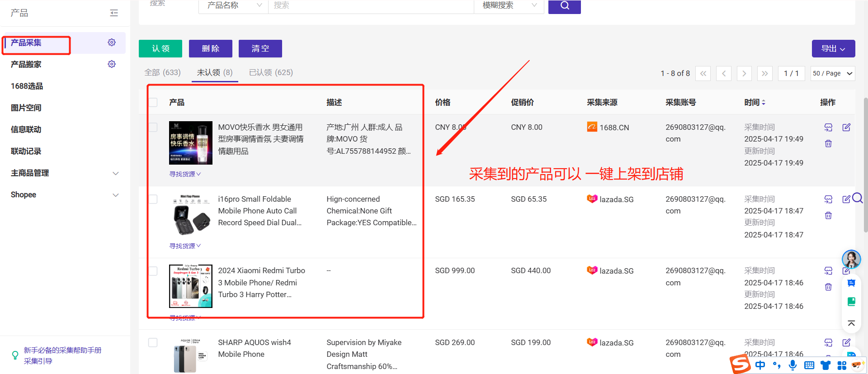Open the 导出 export dropdown
868x374 pixels.
[x=833, y=48]
